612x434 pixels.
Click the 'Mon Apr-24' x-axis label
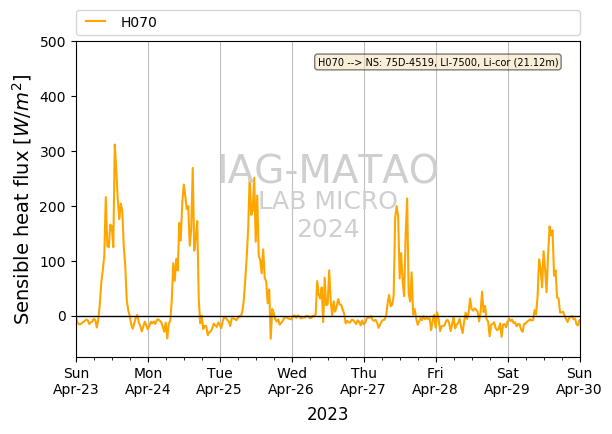[x=148, y=381]
